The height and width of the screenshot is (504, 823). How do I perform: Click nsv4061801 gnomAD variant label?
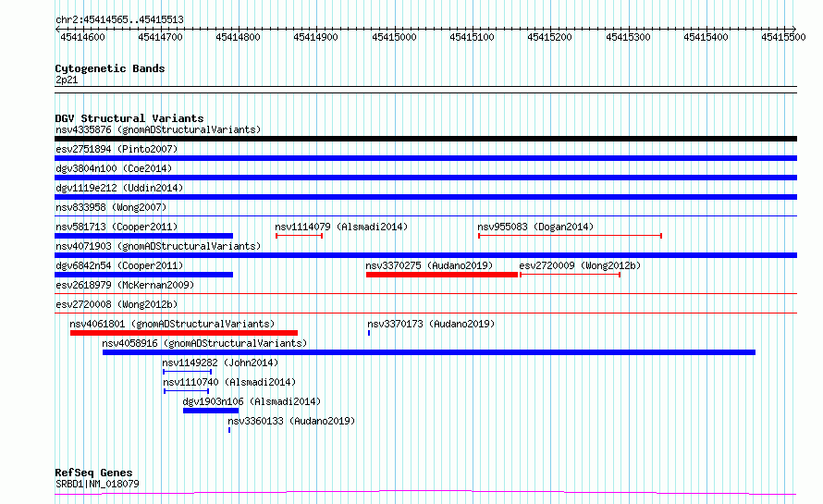[x=172, y=324]
